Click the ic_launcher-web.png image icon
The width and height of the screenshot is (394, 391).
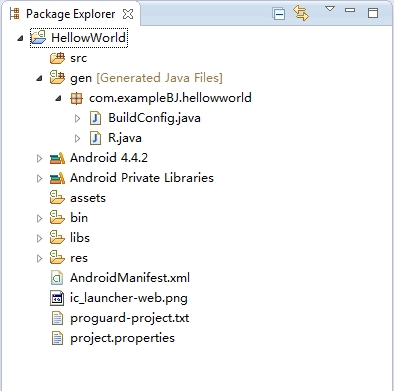[57, 298]
